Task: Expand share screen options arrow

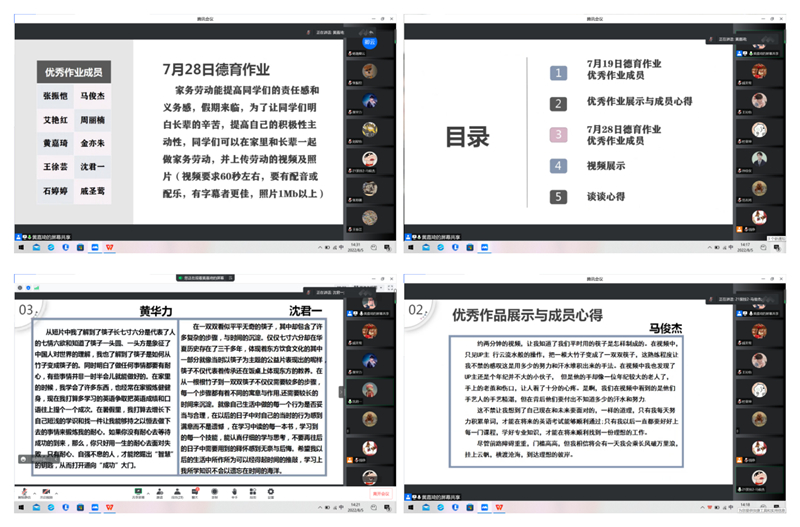Action: (148, 493)
